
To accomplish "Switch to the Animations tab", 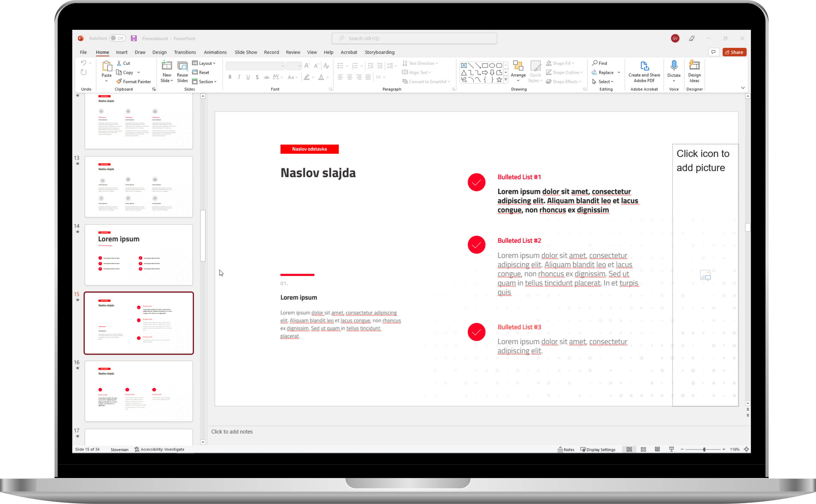I will pyautogui.click(x=215, y=52).
